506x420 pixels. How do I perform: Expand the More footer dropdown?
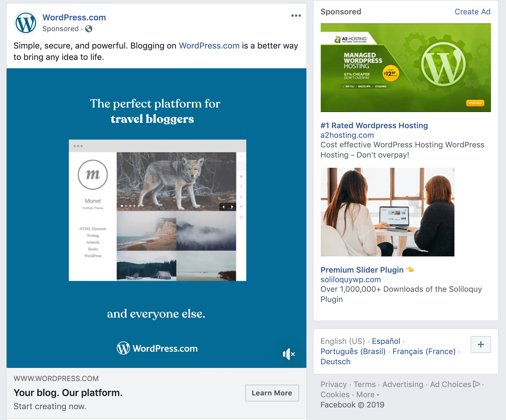(x=368, y=395)
